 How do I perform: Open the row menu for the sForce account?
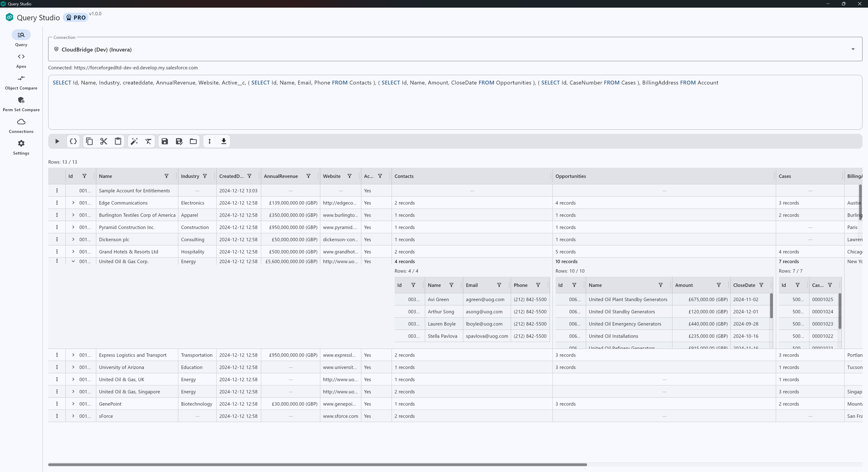coord(57,416)
